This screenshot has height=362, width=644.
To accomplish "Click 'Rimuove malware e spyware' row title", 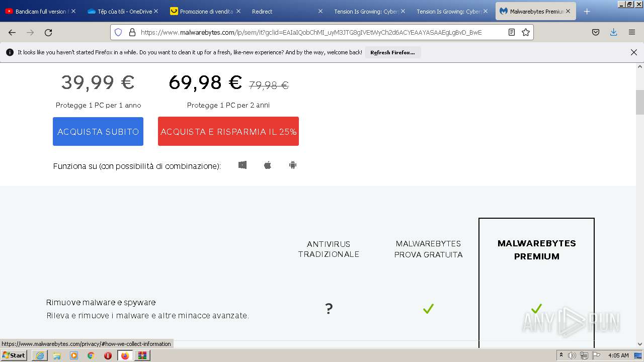I will (101, 302).
